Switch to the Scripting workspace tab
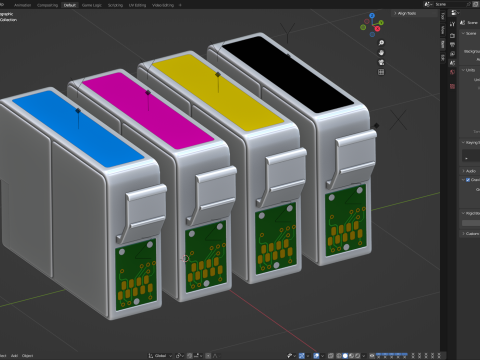 pyautogui.click(x=115, y=5)
